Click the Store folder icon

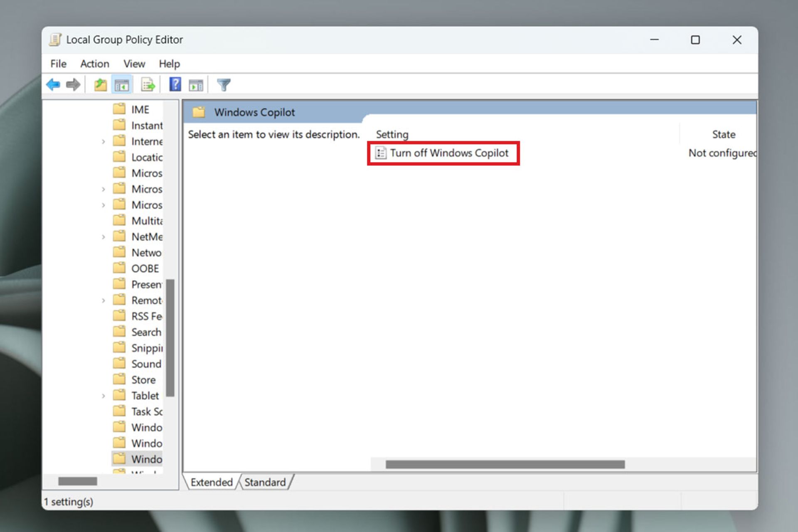tap(119, 379)
